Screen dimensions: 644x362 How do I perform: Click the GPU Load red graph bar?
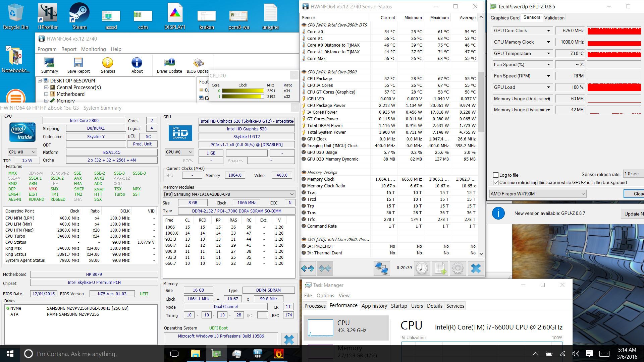point(614,87)
